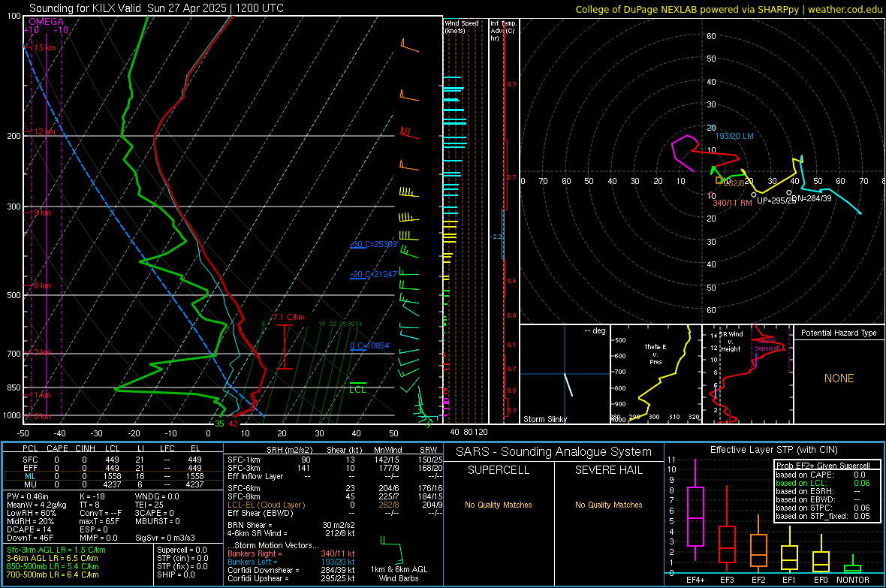This screenshot has width=886, height=588.
Task: Click the 'K = -18' index value
Action: [92, 496]
